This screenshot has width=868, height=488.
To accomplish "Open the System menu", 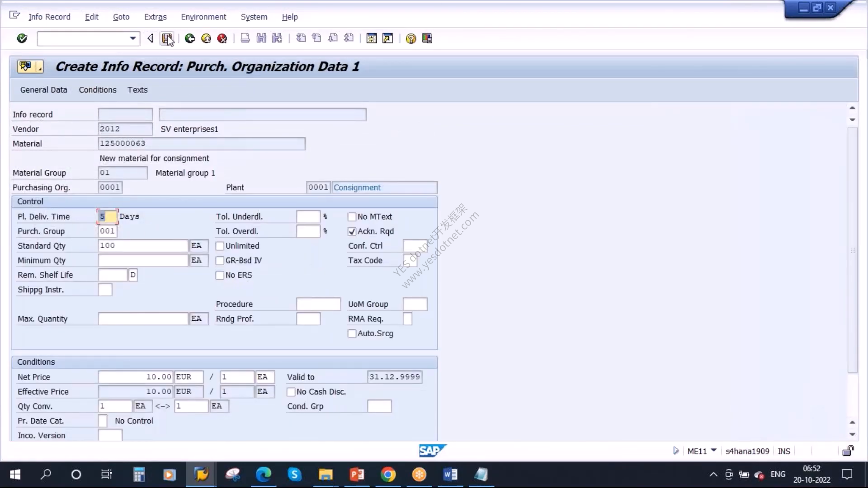I will [x=254, y=17].
